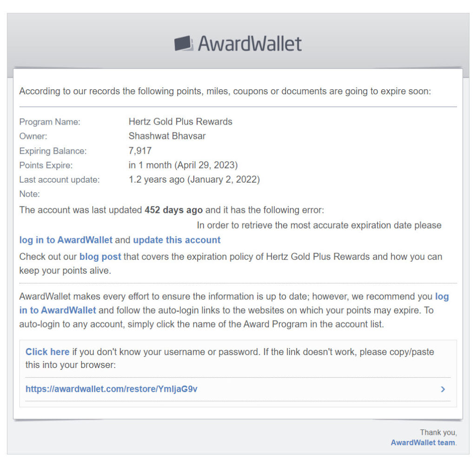The image size is (476, 460).
Task: Open the "blog post" link
Action: pos(100,256)
